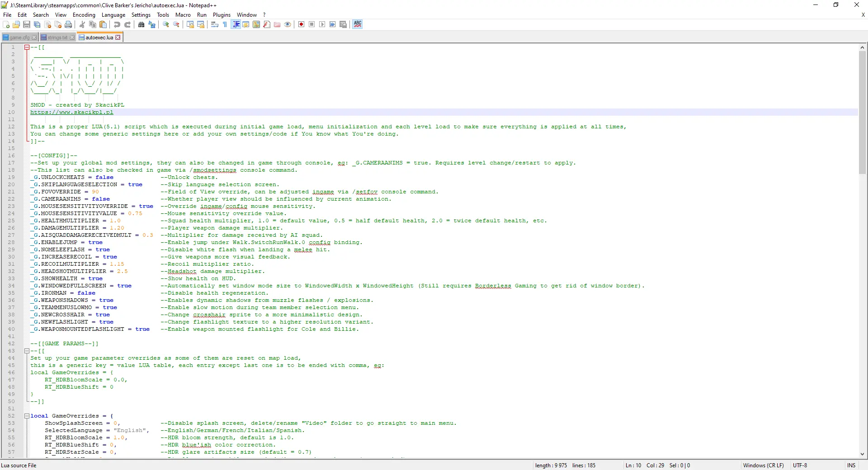Open the Plugins menu
Screen dimensions: 868x470
coord(222,15)
